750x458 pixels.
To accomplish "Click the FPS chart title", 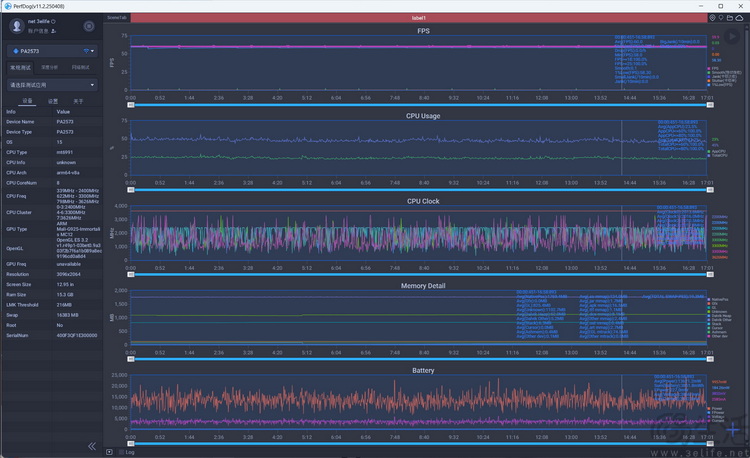I will (x=423, y=31).
